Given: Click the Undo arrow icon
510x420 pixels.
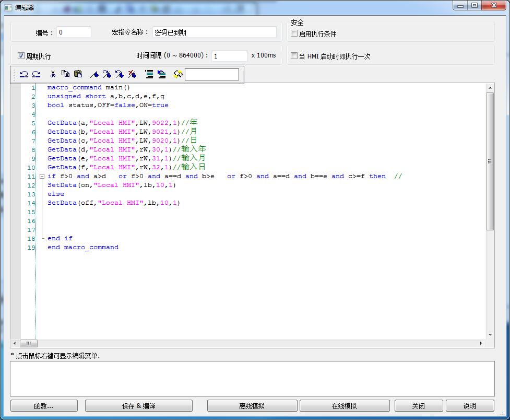Looking at the screenshot, I should point(23,74).
